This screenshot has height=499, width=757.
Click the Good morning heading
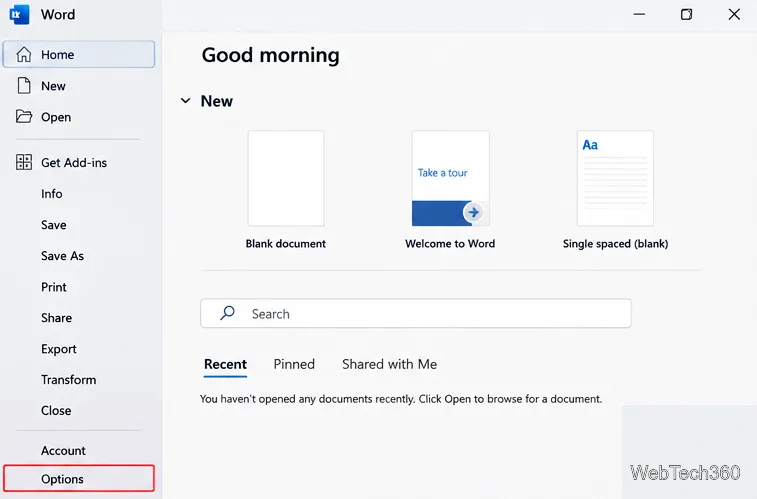click(x=270, y=55)
